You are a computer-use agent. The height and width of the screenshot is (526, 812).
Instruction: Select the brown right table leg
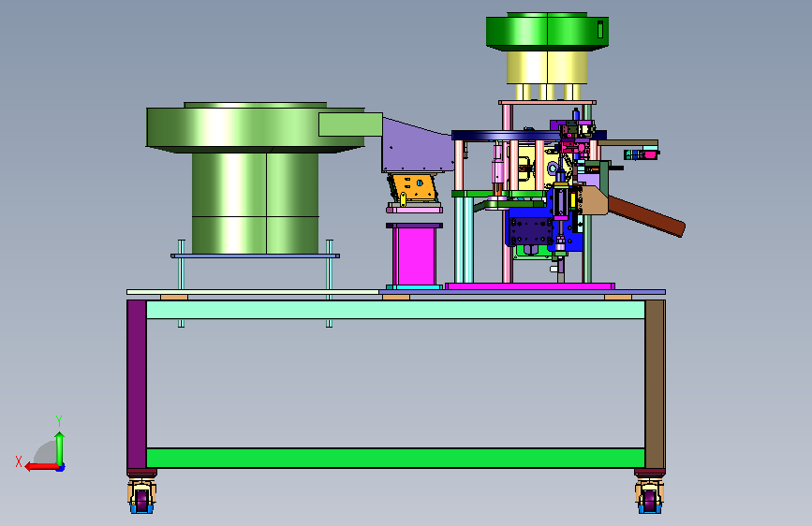[x=655, y=384]
